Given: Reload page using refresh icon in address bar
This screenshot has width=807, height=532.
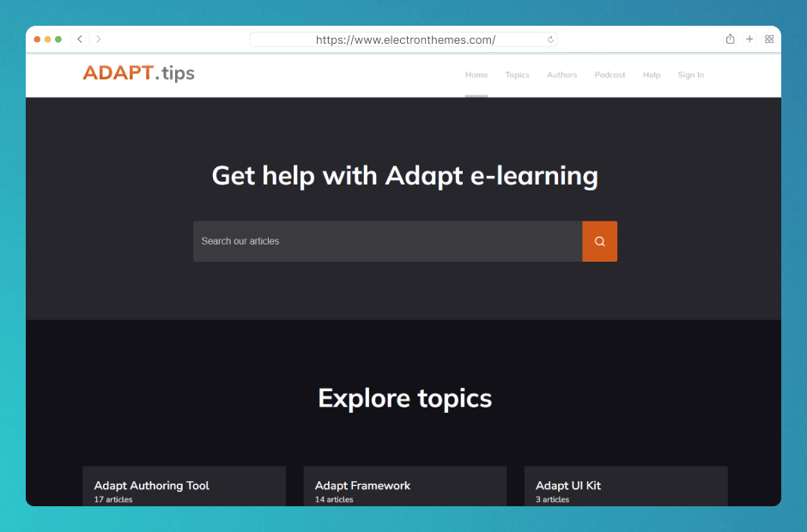Looking at the screenshot, I should coord(550,39).
